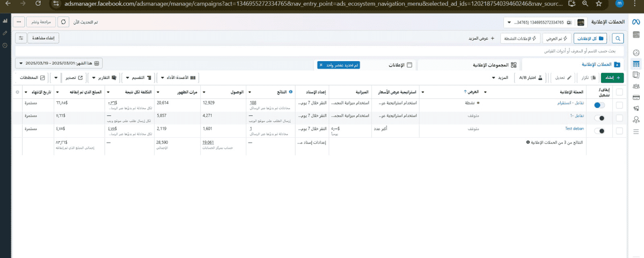Image resolution: width=644 pixels, height=258 pixels.
Task: Turn off the تفاعل - انستقرام campaign toggle
Action: pos(600,106)
